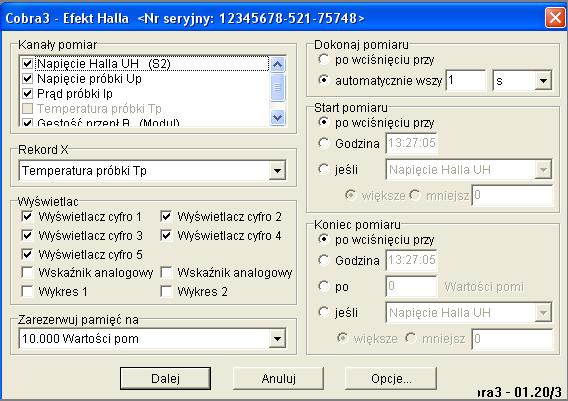Select automatycznie wszy radio button
This screenshot has width=568, height=401.
pos(323,80)
